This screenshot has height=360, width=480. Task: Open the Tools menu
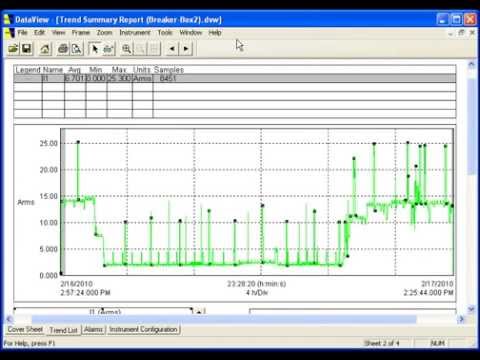pyautogui.click(x=165, y=33)
